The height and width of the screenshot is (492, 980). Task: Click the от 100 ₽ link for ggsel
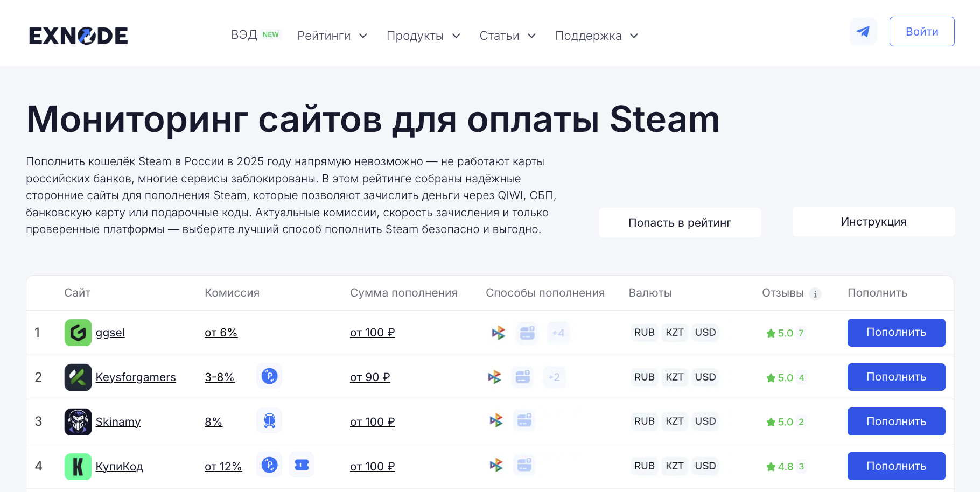[373, 333]
